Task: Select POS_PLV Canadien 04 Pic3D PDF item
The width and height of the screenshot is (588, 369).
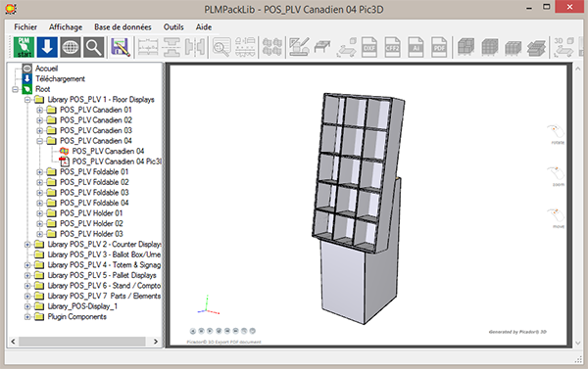Action: (x=117, y=161)
